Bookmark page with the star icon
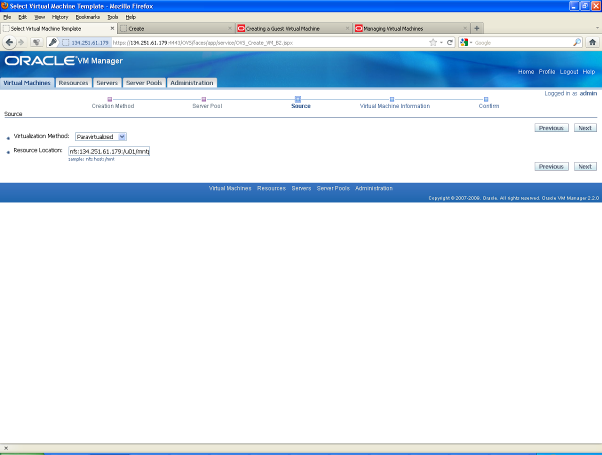This screenshot has height=455, width=602. [433, 43]
